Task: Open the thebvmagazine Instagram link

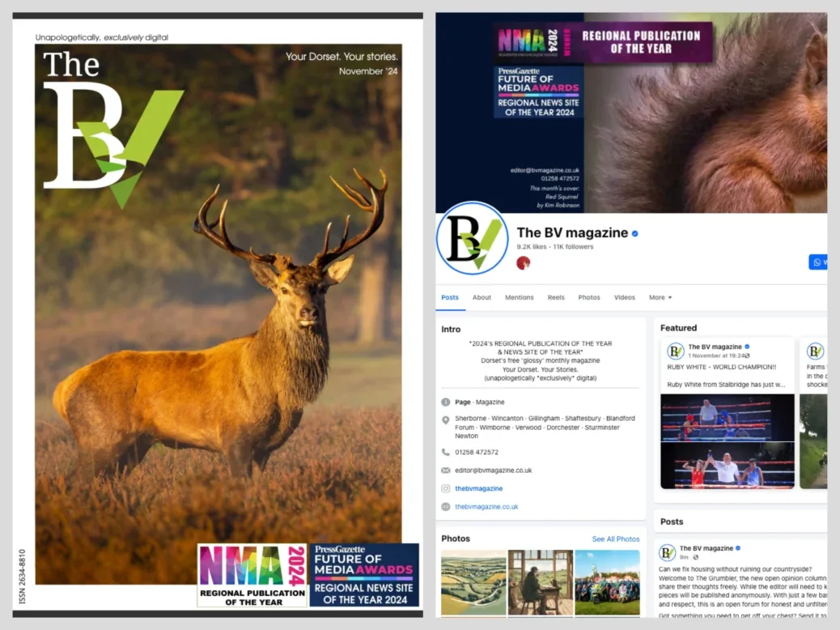Action: point(479,488)
